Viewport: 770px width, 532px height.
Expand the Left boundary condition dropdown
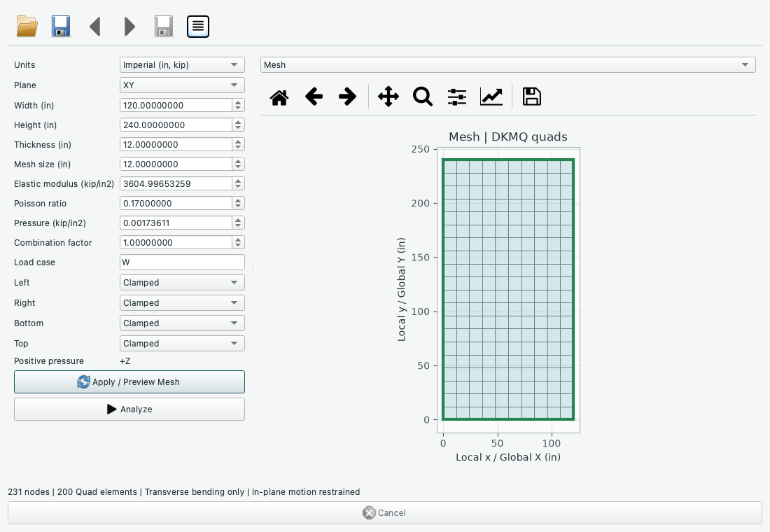(x=182, y=283)
